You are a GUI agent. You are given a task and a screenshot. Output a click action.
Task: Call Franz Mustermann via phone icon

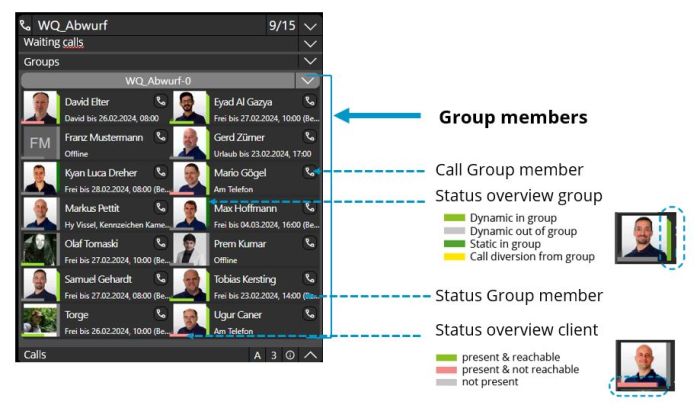click(x=161, y=137)
